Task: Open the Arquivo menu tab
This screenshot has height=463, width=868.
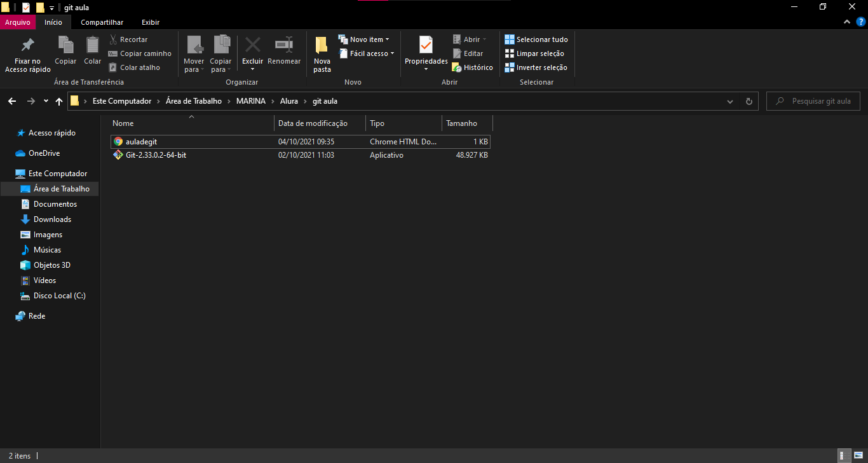Action: click(x=18, y=22)
